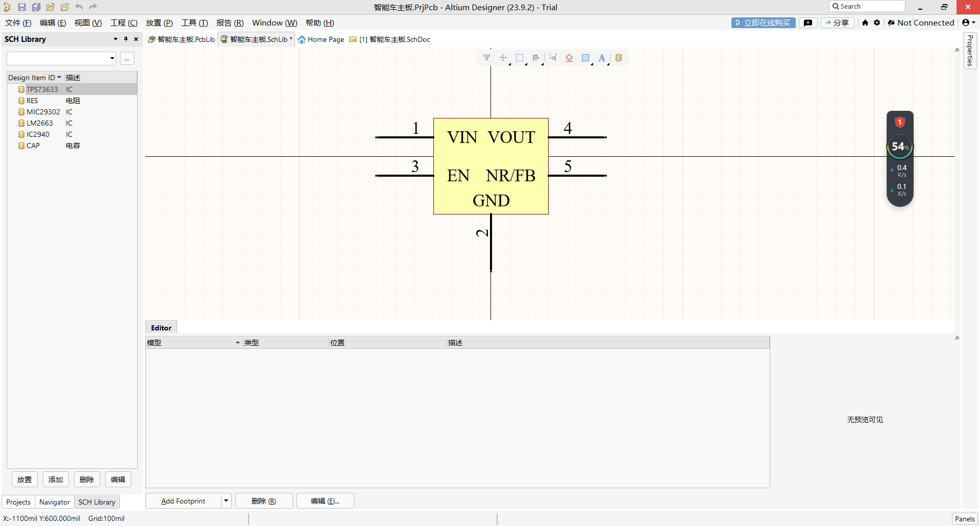Switch to the Navigator panel tab
Image resolution: width=980 pixels, height=526 pixels.
click(55, 502)
